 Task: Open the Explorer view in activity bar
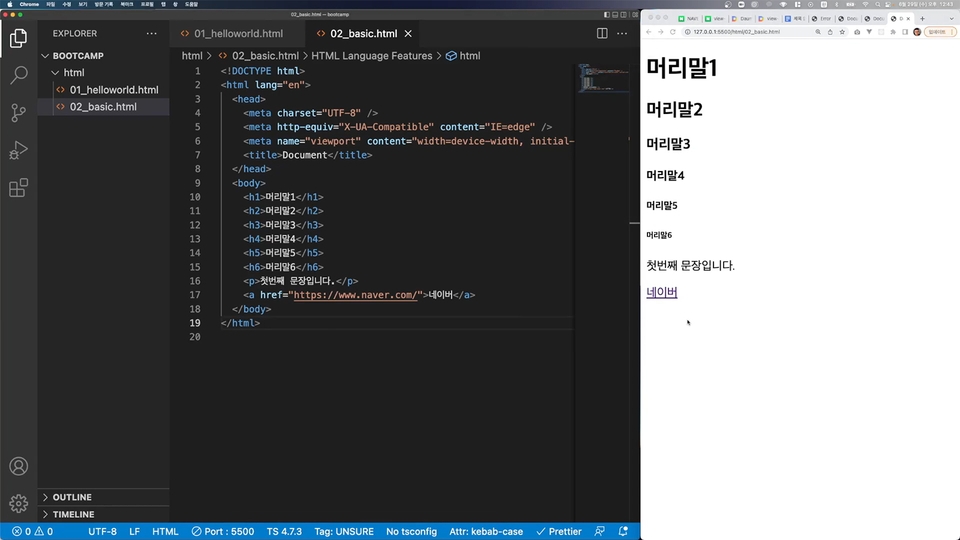tap(18, 39)
